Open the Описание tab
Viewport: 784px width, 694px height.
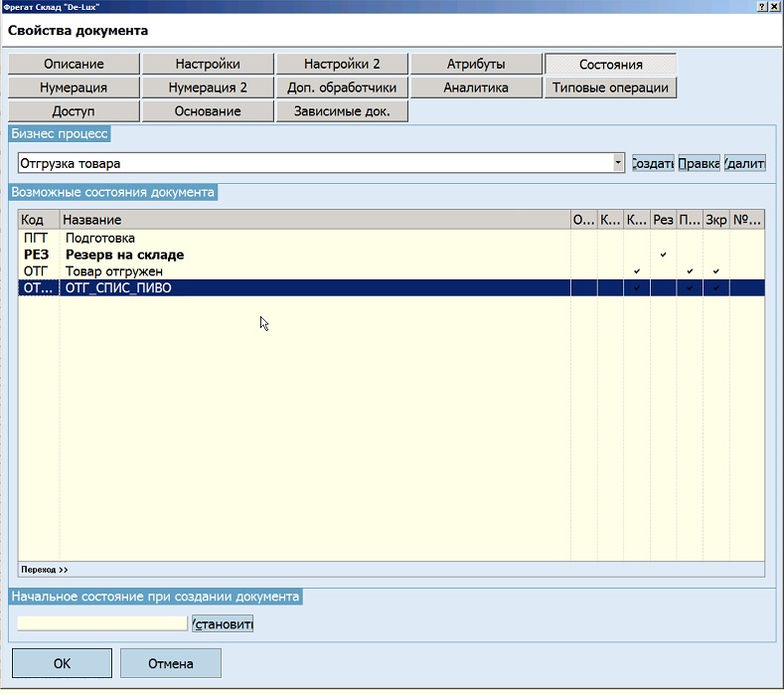74,64
